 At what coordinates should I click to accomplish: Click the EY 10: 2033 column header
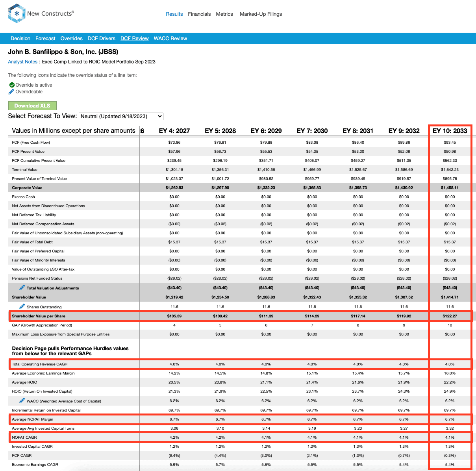450,131
